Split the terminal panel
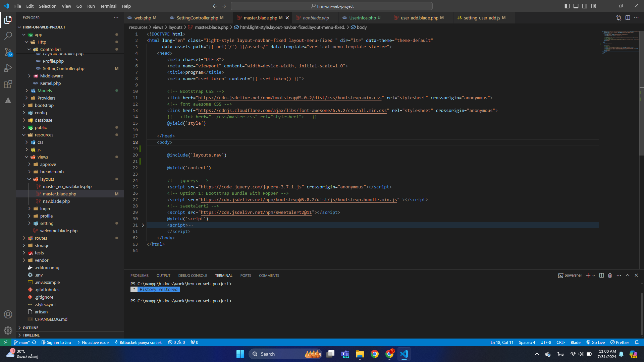Image resolution: width=644 pixels, height=362 pixels. (601, 275)
